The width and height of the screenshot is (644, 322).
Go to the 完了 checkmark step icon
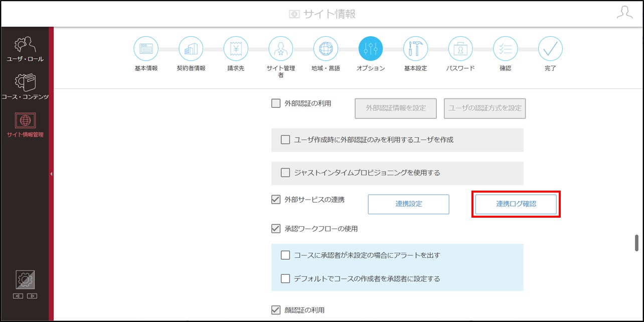pos(550,49)
